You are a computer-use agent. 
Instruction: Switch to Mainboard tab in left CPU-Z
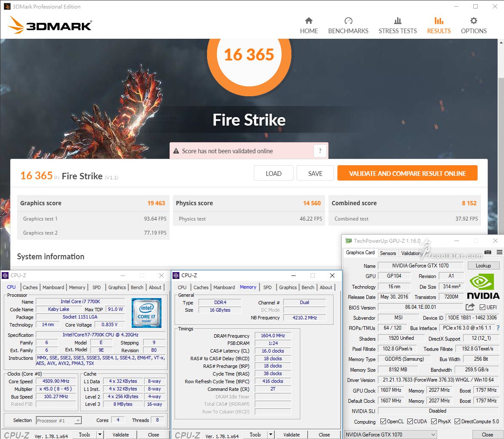pos(53,287)
